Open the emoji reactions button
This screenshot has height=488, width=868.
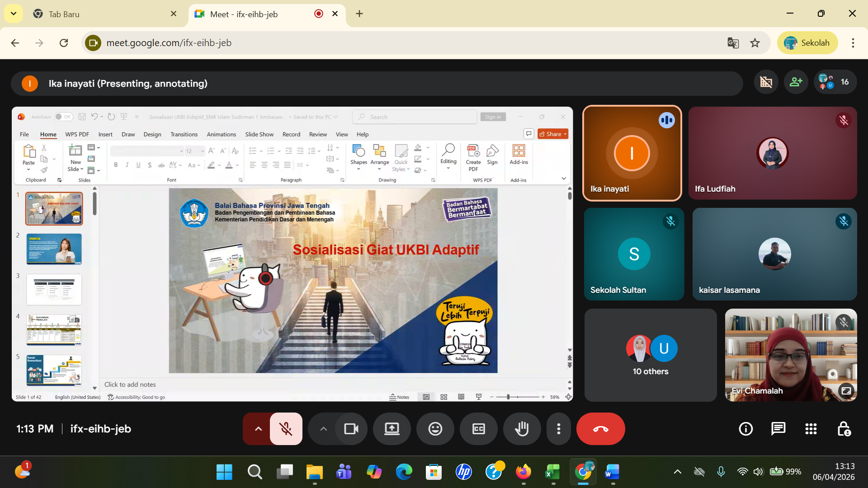(x=435, y=429)
